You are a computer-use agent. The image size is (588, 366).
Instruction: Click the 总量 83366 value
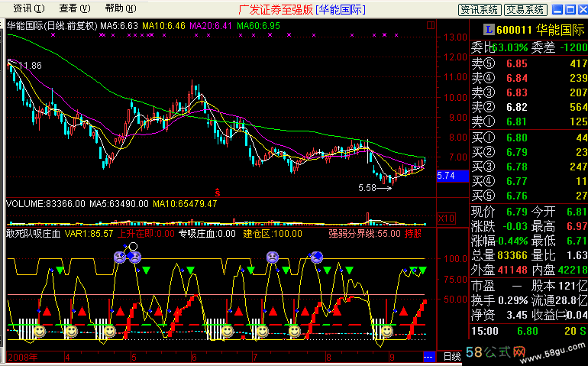(512, 255)
